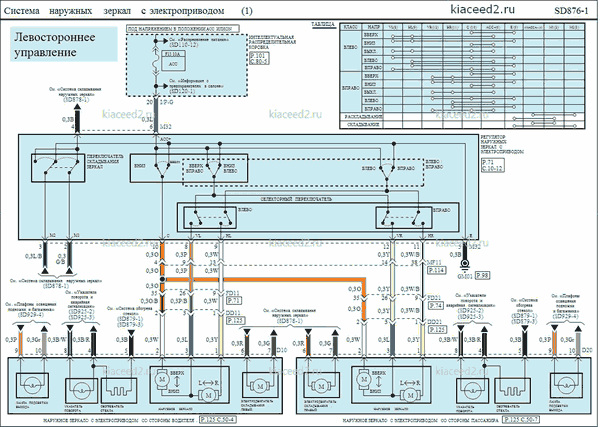600x427 pixels.
Task: Click the 'СКЛАДЫВАНИЕ' table row label
Action: [x=363, y=124]
